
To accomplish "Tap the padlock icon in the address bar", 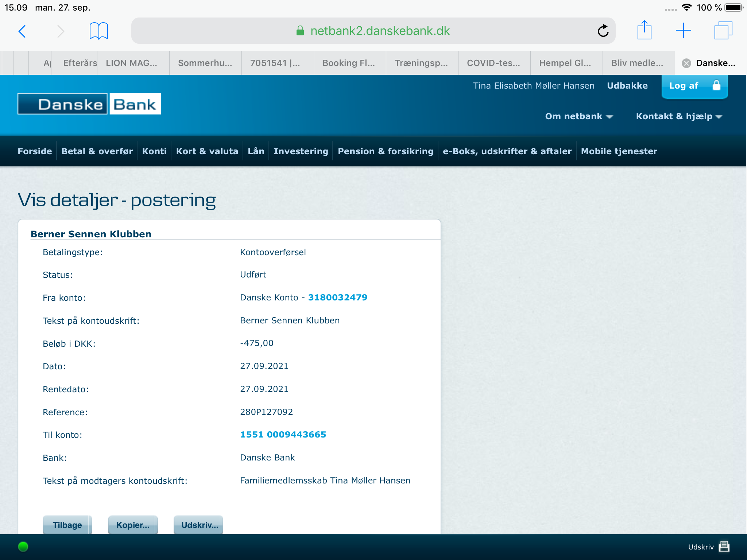I will [300, 31].
